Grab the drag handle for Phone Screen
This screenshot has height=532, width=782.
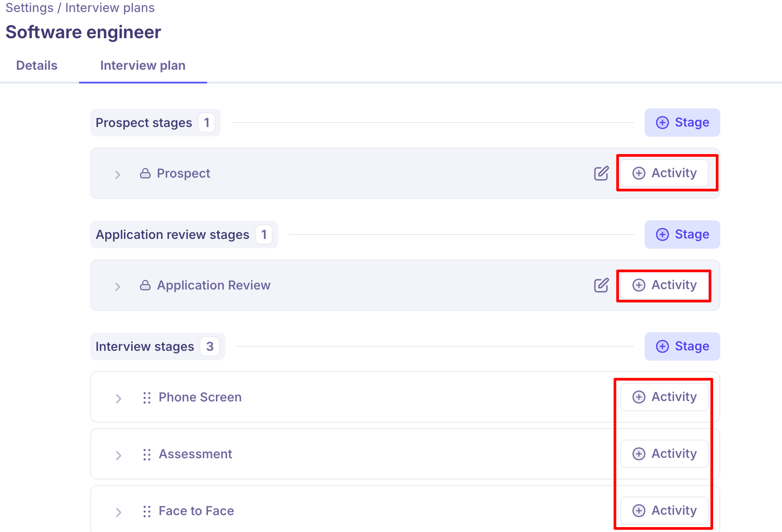(x=147, y=397)
